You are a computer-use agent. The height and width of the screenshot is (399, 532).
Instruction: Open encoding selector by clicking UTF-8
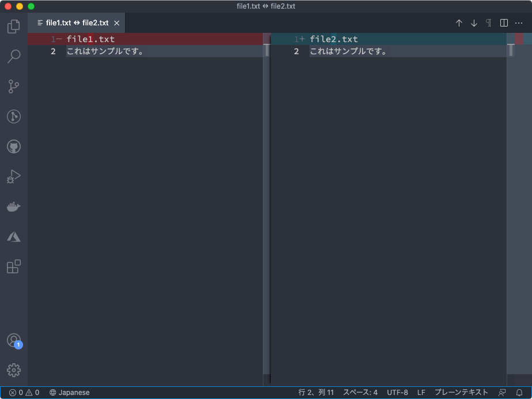coord(397,392)
